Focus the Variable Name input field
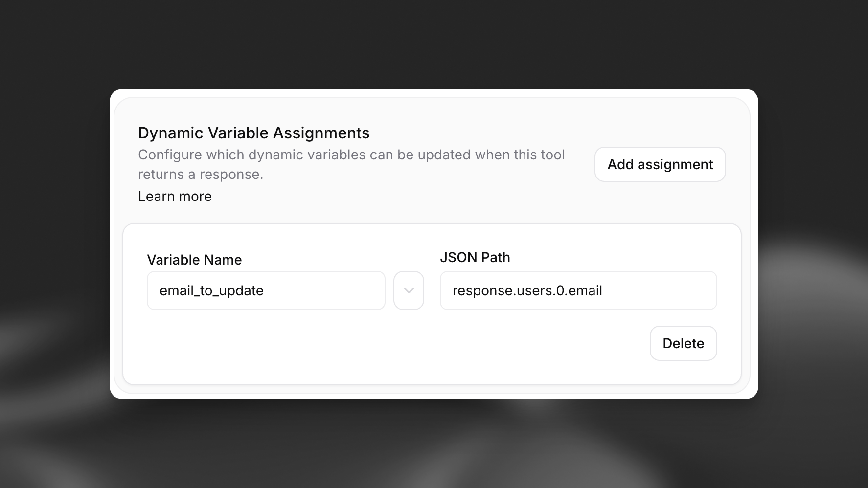 point(266,290)
